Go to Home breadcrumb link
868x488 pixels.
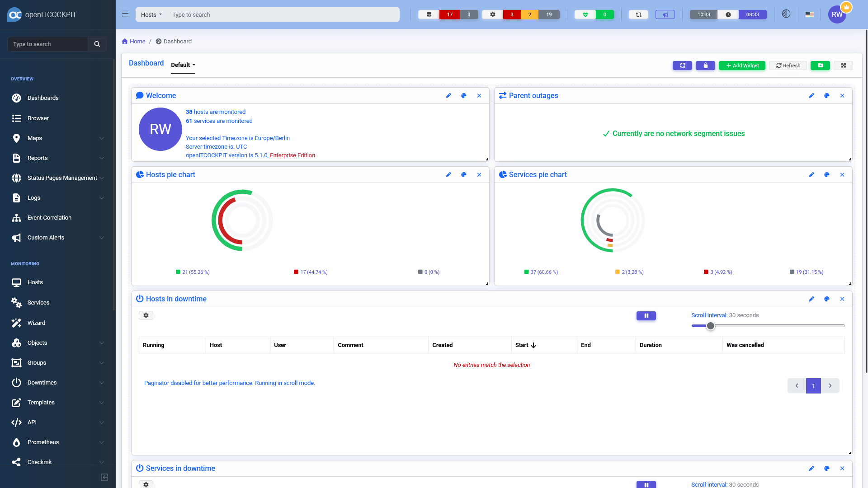[x=134, y=42]
